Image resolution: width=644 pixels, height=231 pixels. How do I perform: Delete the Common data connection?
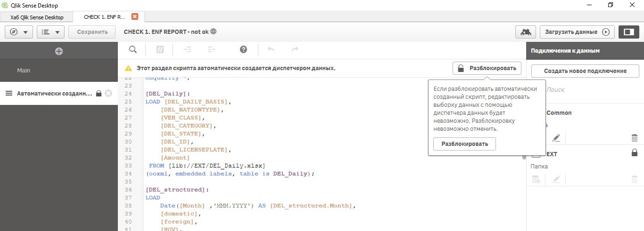[x=634, y=138]
